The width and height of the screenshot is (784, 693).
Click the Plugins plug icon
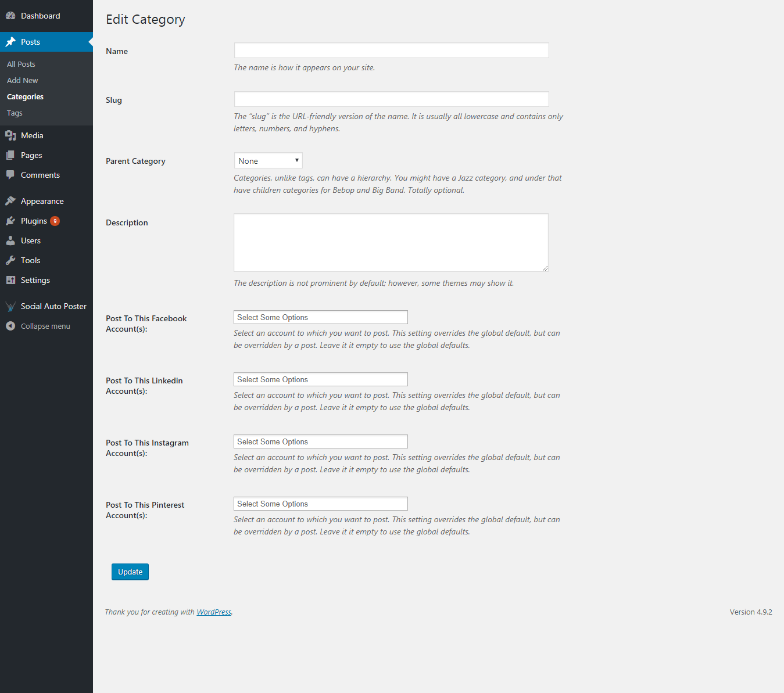(x=10, y=221)
